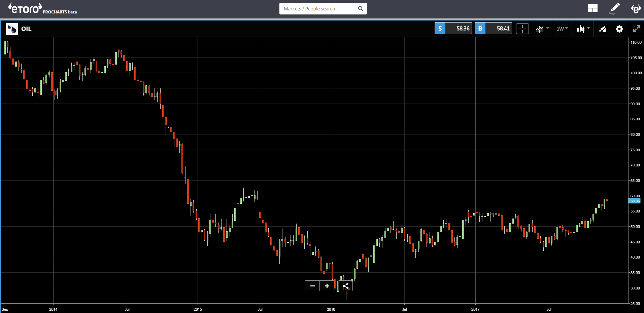Select the pencil drawing tool in header
This screenshot has width=644, height=313.
614,8
